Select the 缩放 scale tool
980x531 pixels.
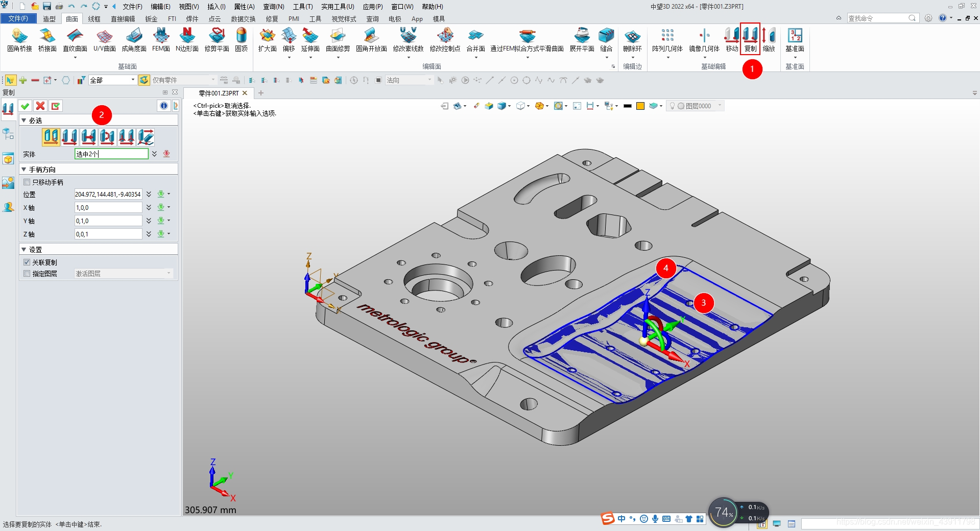[769, 40]
